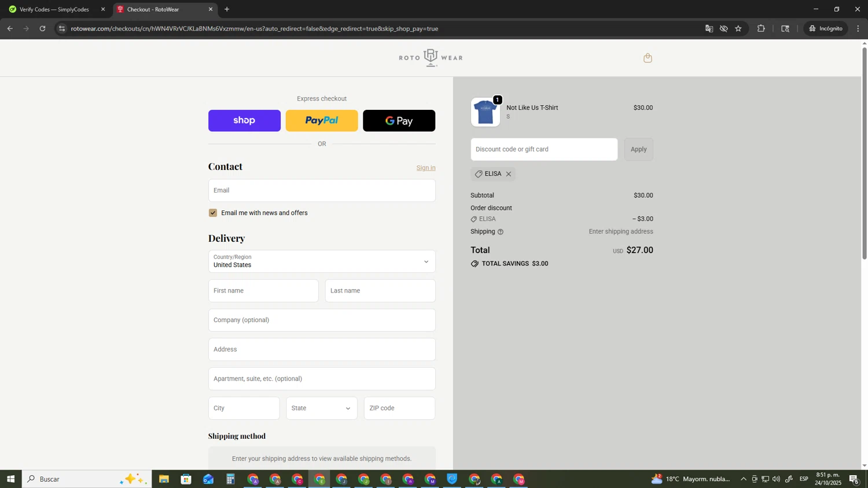Focus the Company (optional) field
The image size is (868, 488).
(x=322, y=320)
